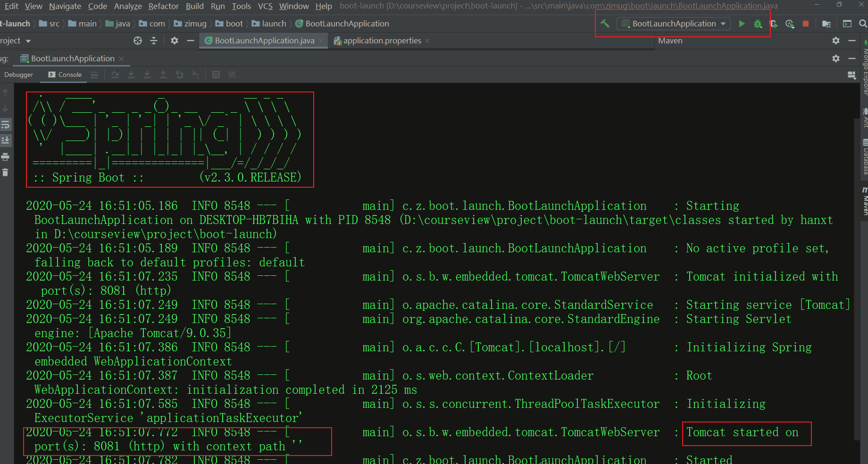The height and width of the screenshot is (464, 868).
Task: Click BootLaunchApplication class breadcrumb
Action: (342, 24)
